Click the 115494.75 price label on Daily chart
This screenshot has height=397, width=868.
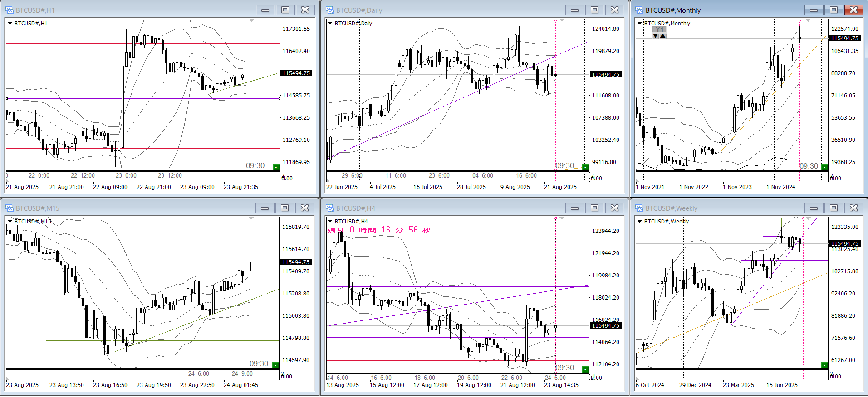pos(605,74)
